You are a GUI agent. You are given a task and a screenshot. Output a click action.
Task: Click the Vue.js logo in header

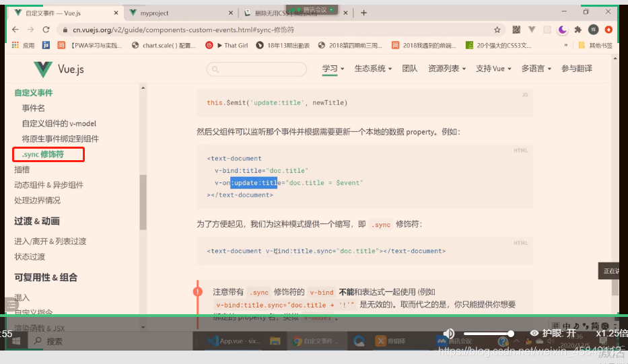59,69
